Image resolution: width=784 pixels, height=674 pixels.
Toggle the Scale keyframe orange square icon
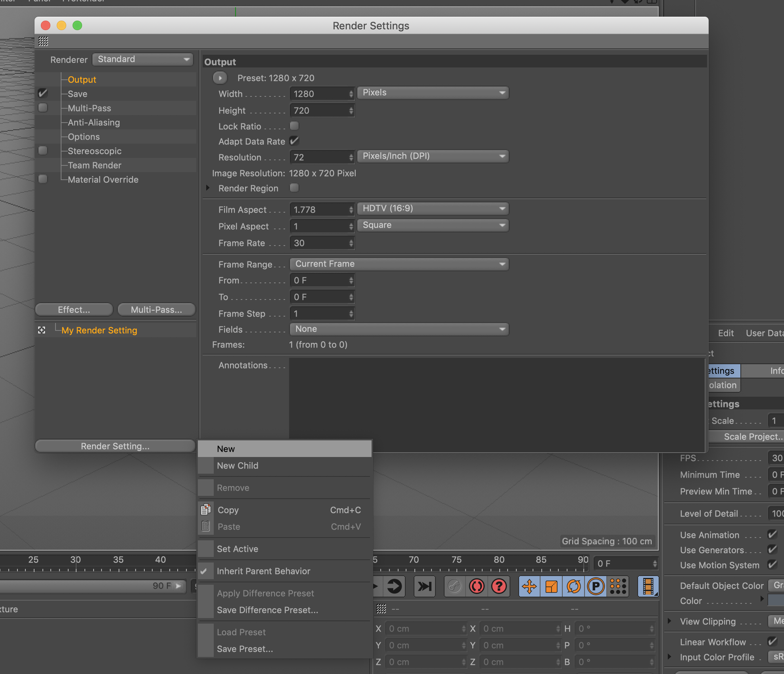coord(552,586)
